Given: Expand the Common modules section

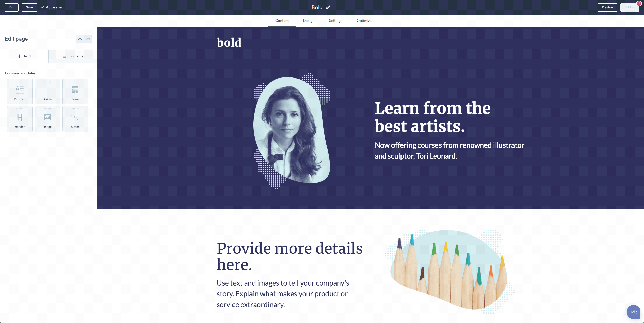Looking at the screenshot, I should (x=20, y=73).
